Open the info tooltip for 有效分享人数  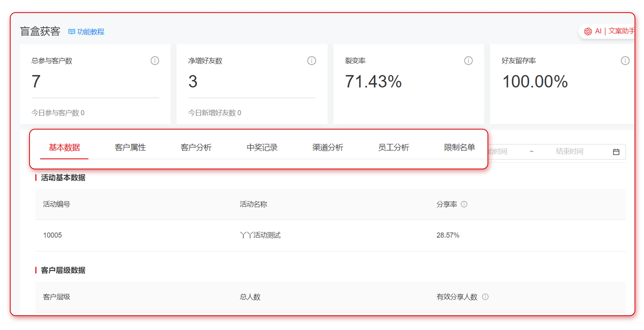pos(486,297)
